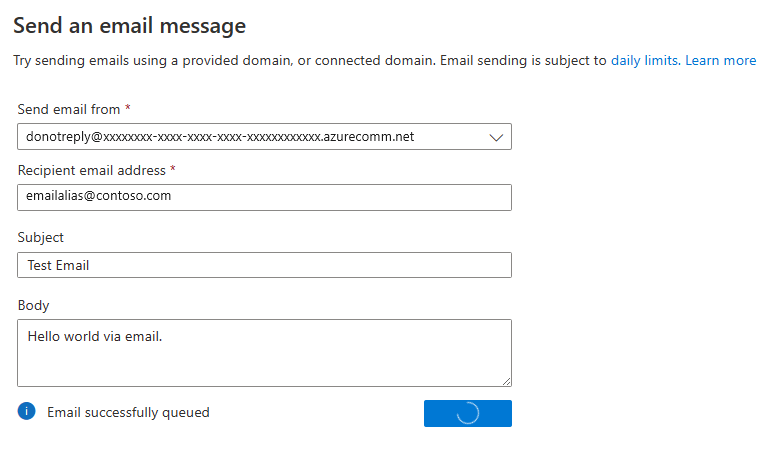
Task: Click the blue info icon beside queued message
Action: pyautogui.click(x=27, y=411)
